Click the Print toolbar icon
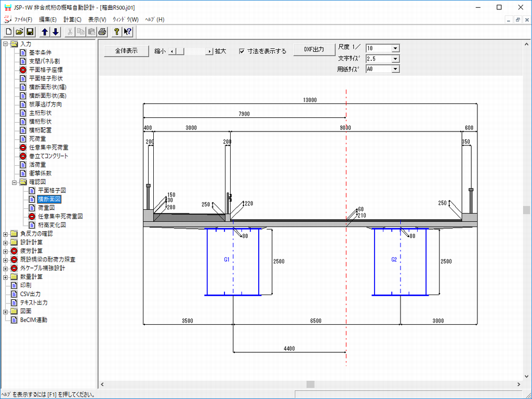The height and width of the screenshot is (399, 532). pyautogui.click(x=102, y=32)
